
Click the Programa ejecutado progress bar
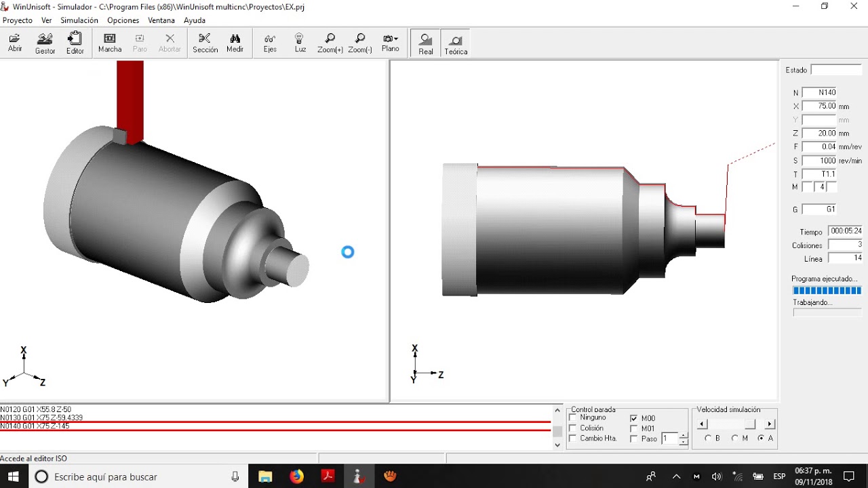pyautogui.click(x=827, y=291)
